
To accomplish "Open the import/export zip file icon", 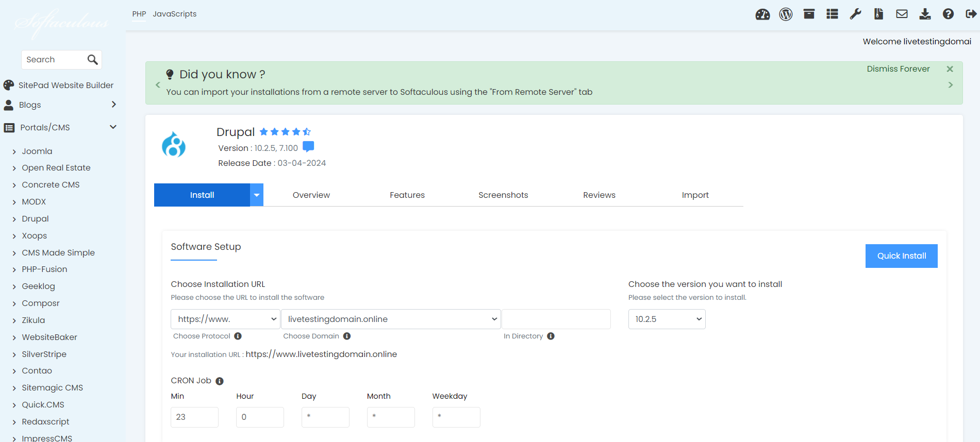I will [878, 14].
